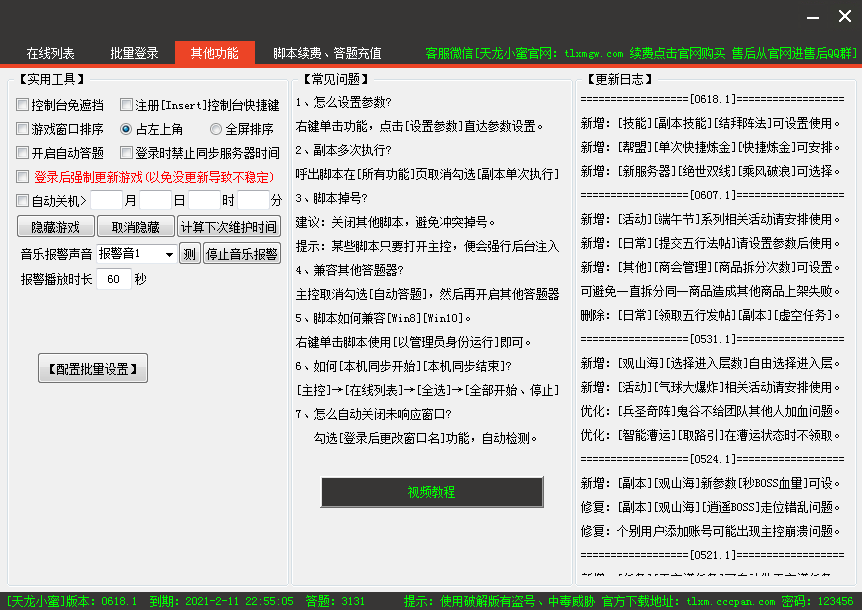The height and width of the screenshot is (610, 862).
Task: Click the 官方下载地址 text in status bar
Action: (x=689, y=601)
